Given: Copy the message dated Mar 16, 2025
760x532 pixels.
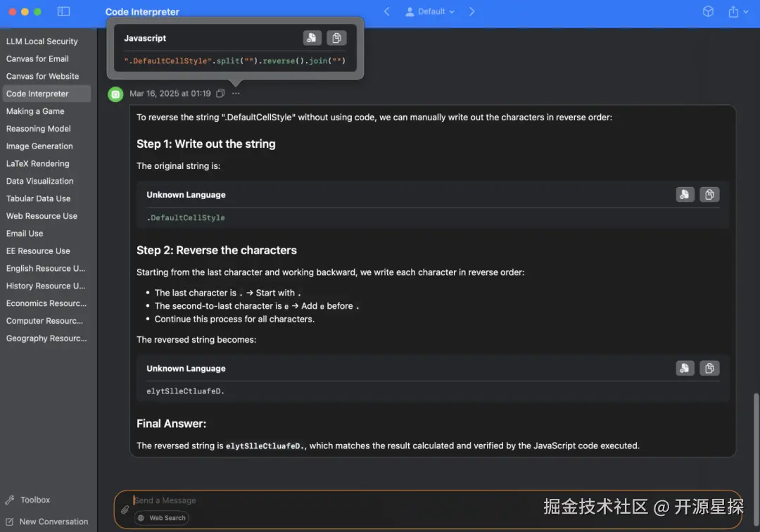Looking at the screenshot, I should point(220,94).
